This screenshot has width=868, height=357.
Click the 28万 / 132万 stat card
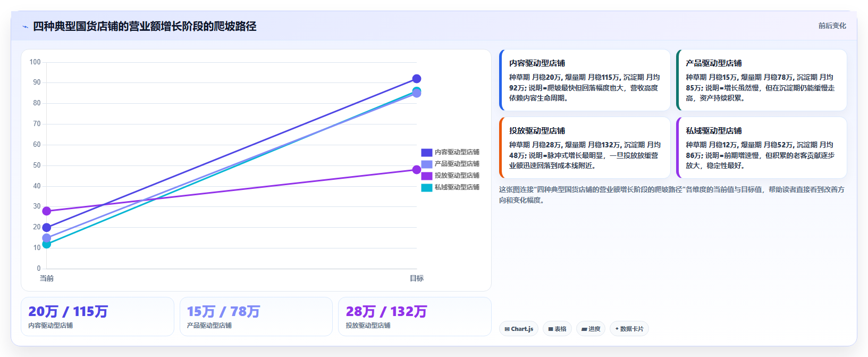(415, 317)
